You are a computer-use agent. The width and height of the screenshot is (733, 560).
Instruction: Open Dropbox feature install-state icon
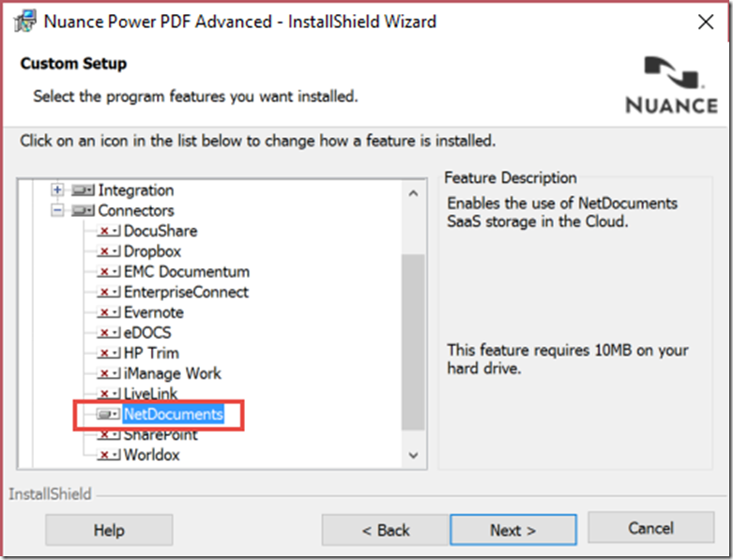[x=109, y=251]
